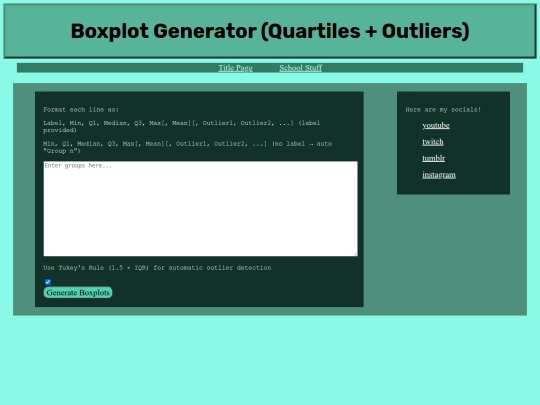Click the Generate Boxplots button

point(78,292)
